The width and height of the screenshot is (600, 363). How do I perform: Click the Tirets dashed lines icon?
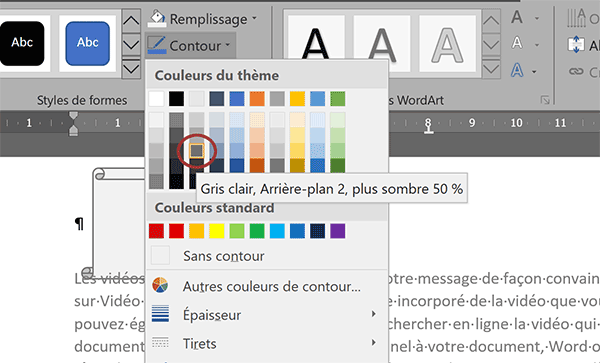160,342
